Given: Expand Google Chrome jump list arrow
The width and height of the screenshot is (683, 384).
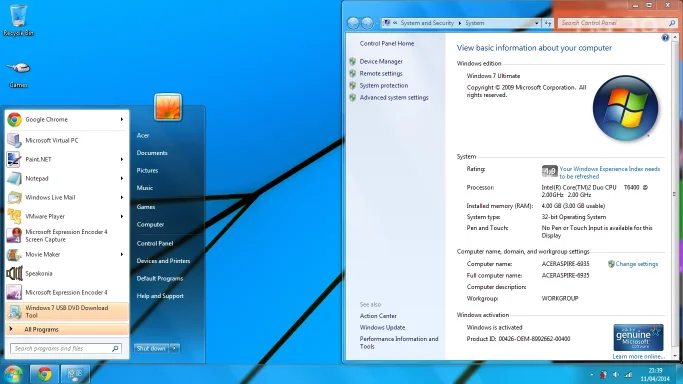Looking at the screenshot, I should pos(122,119).
